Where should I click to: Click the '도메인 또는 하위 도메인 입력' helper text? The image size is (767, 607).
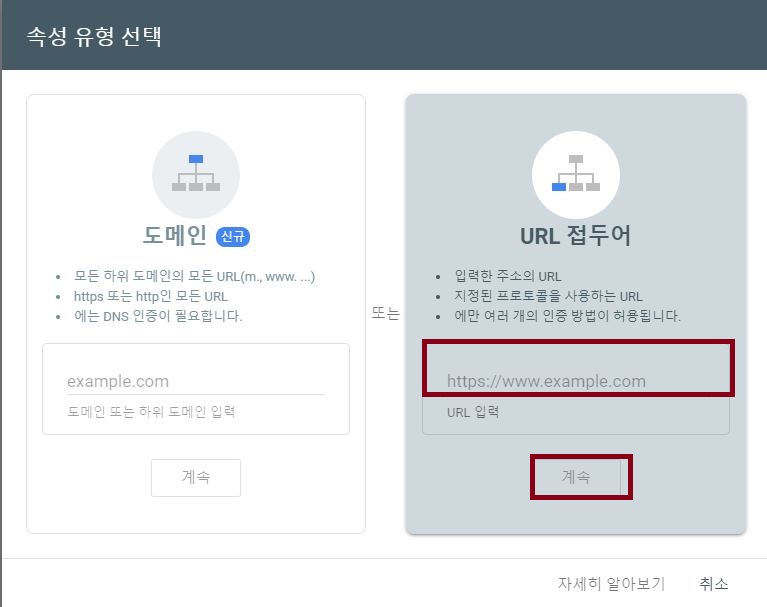[x=151, y=412]
